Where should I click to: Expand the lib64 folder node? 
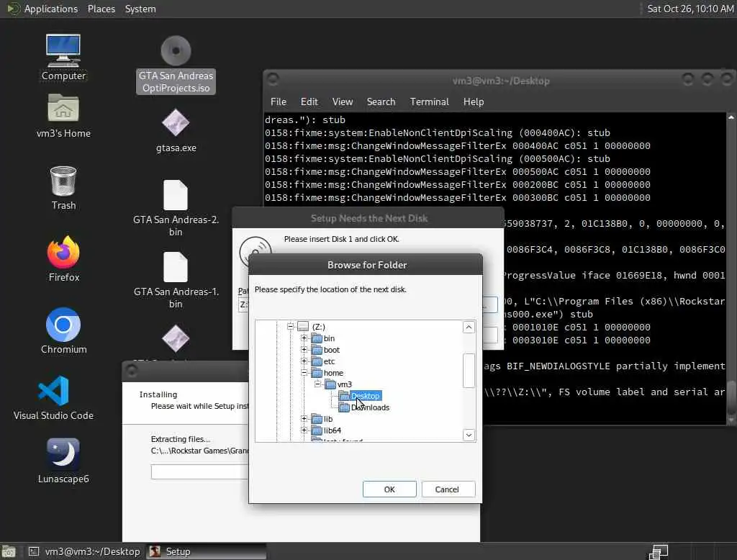304,430
